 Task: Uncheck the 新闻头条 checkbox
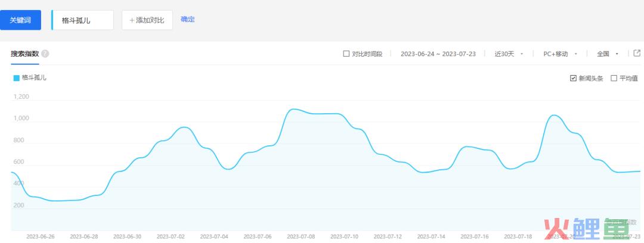click(x=574, y=79)
